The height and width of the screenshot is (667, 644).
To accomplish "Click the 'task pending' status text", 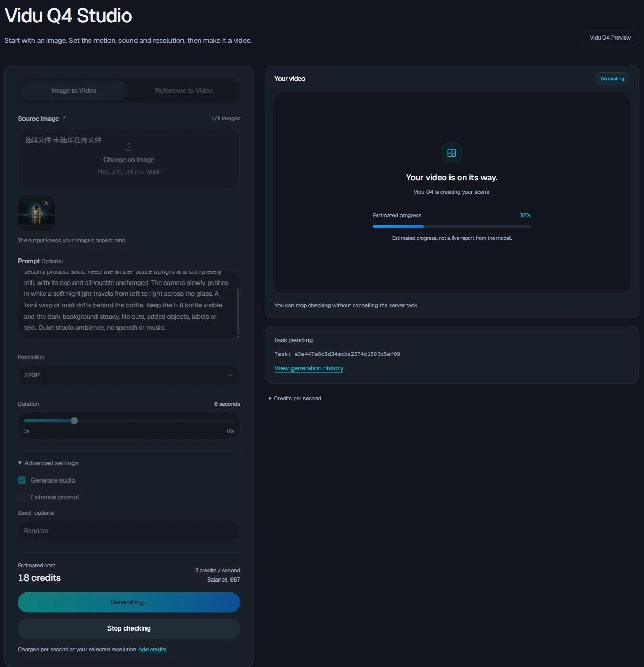I will tap(294, 340).
